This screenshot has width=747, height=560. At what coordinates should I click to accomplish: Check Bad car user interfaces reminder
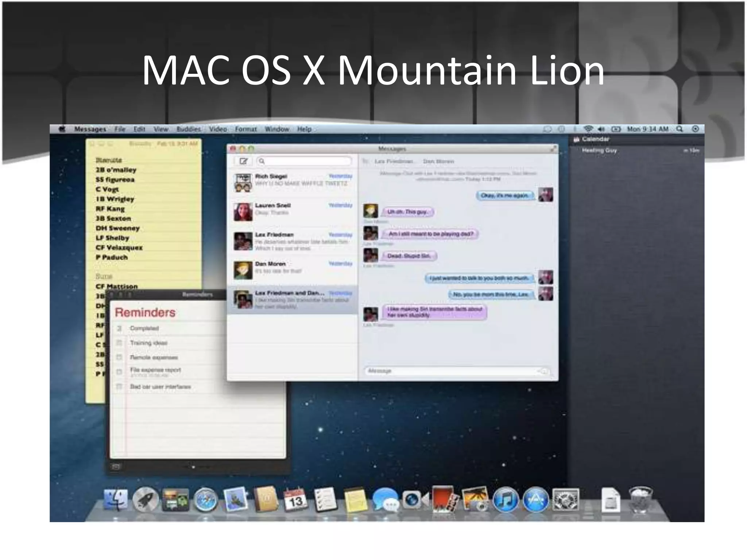[119, 386]
